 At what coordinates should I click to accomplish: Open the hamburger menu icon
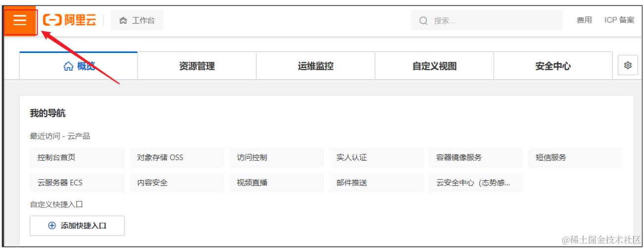tap(20, 20)
